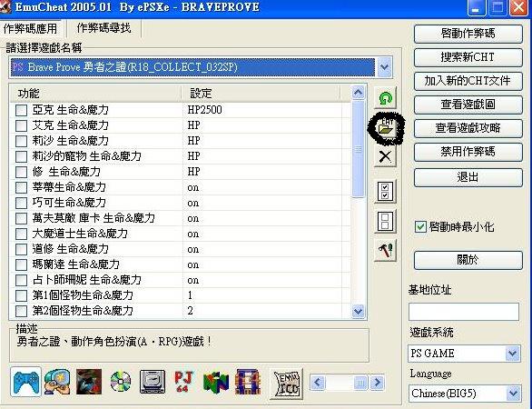This screenshot has height=409, width=532.
Task: Click the PJ64 emulator icon
Action: pos(183,382)
